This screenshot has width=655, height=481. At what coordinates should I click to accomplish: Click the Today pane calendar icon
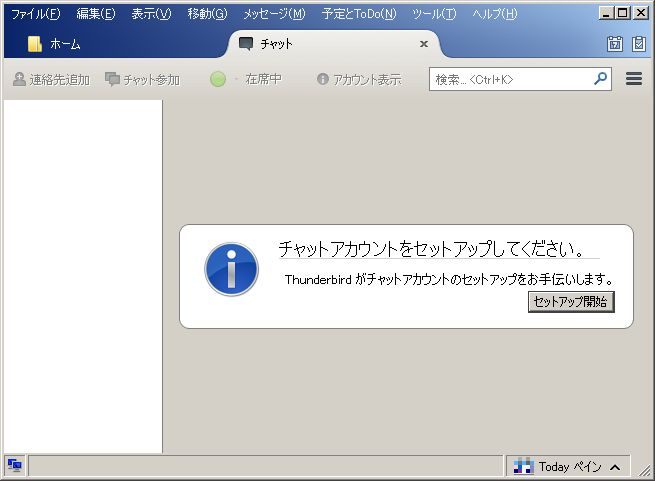click(524, 466)
